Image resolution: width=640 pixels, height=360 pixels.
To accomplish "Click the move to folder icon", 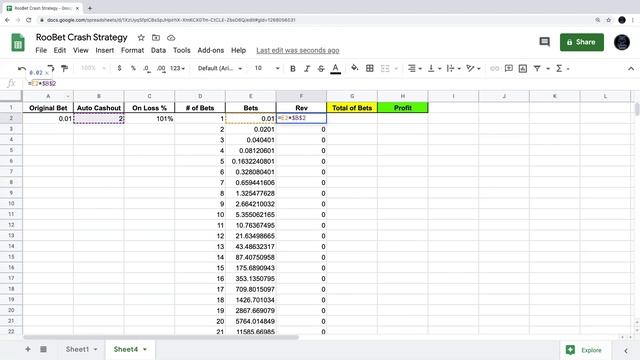I will point(156,38).
